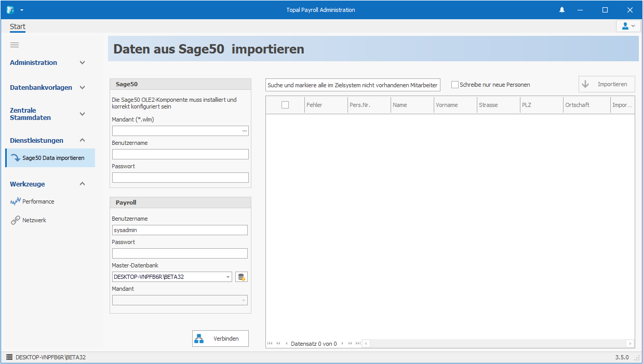Enable 'Schreibe nur neue Personen' checkbox
This screenshot has height=364, width=643.
tap(455, 85)
